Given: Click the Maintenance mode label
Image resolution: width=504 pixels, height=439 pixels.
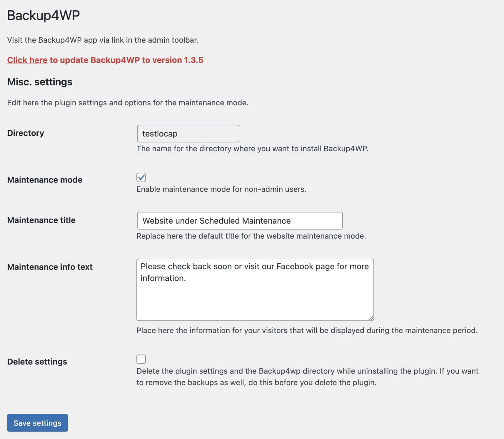Looking at the screenshot, I should click(x=45, y=180).
